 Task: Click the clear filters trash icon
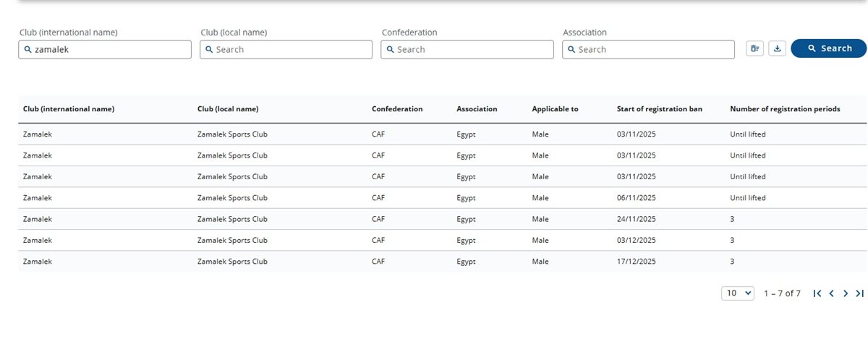pos(755,48)
